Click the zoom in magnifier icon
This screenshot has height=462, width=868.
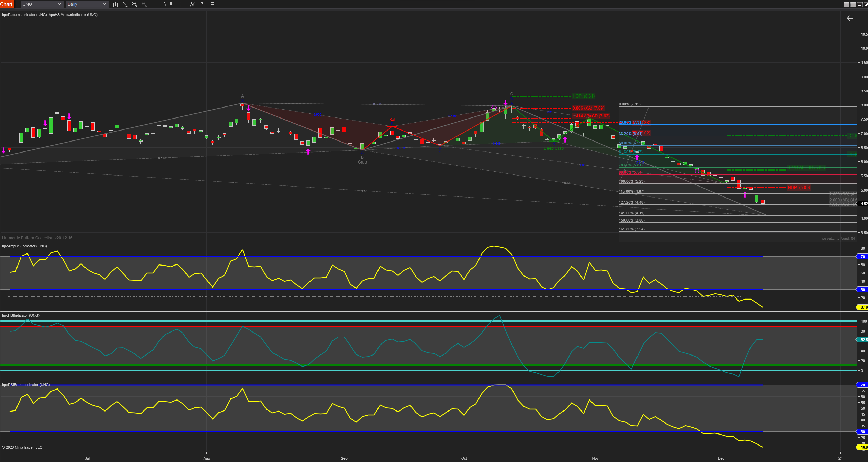coord(135,4)
